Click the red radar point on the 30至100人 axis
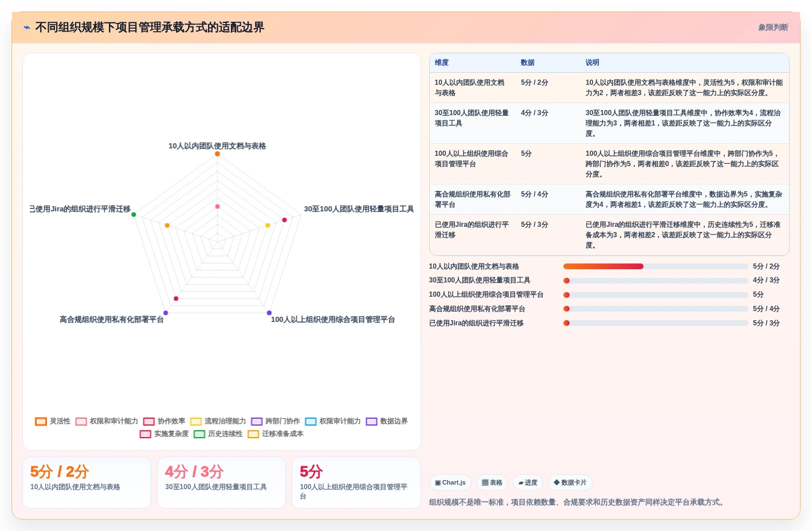This screenshot has height=531, width=812. pyautogui.click(x=284, y=220)
